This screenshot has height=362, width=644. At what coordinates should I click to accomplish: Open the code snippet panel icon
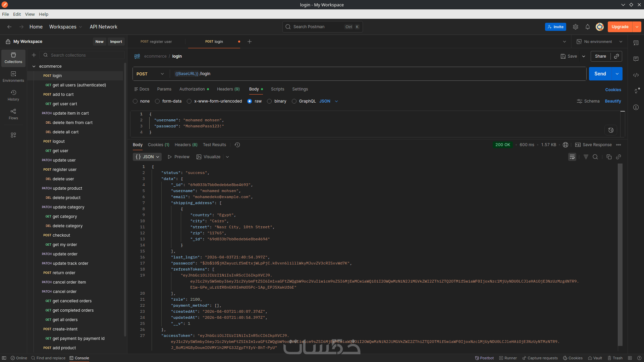click(x=636, y=75)
